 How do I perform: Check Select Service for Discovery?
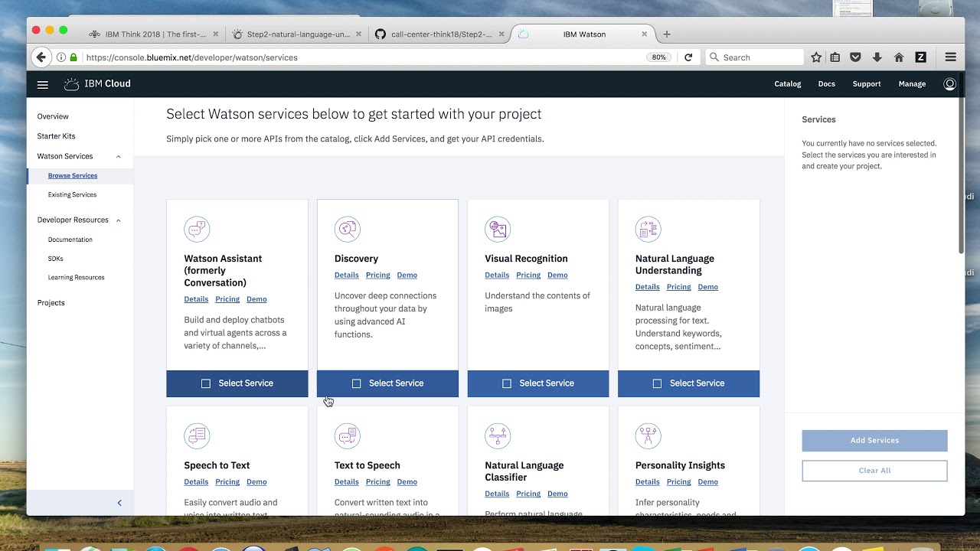pos(387,383)
